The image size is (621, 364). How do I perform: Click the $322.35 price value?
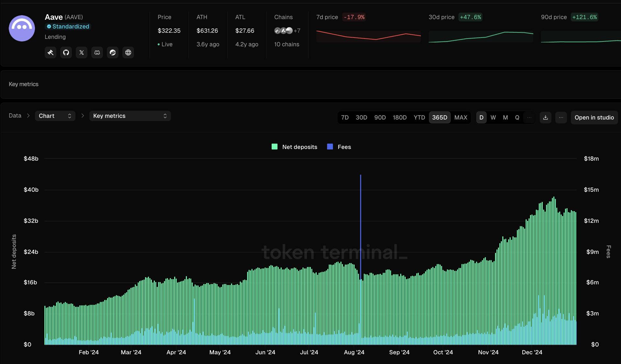point(169,31)
